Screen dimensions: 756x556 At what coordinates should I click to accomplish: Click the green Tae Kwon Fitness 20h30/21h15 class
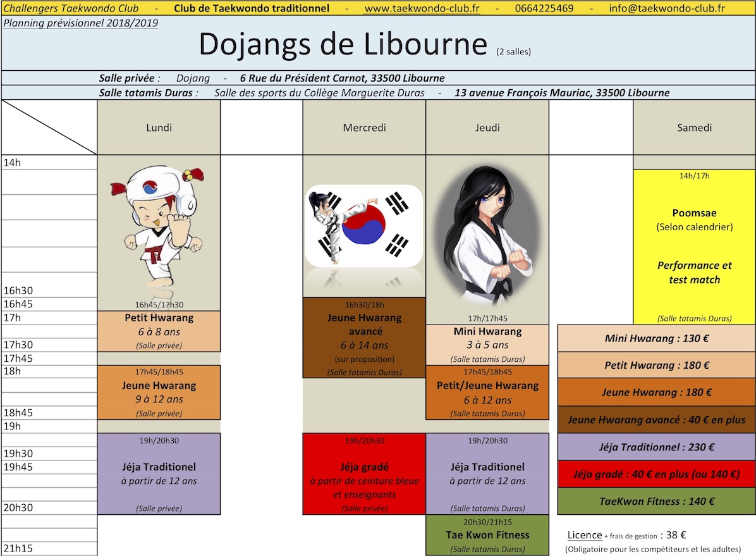[487, 534]
